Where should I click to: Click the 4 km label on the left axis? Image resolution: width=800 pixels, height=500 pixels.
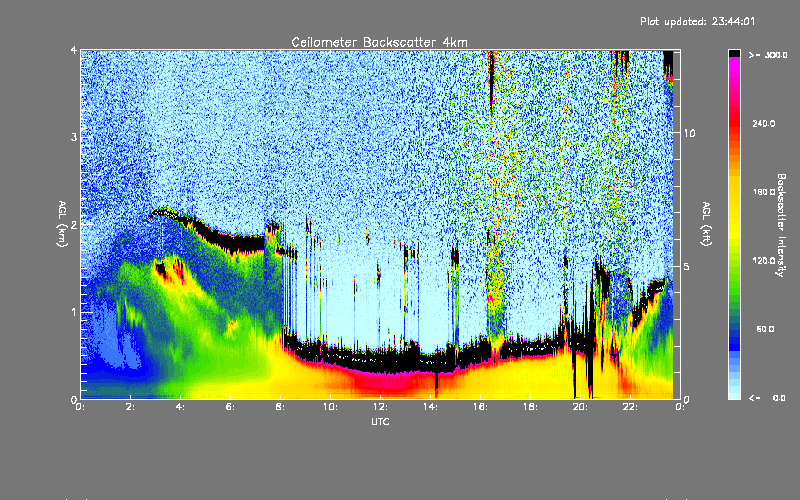pos(74,50)
